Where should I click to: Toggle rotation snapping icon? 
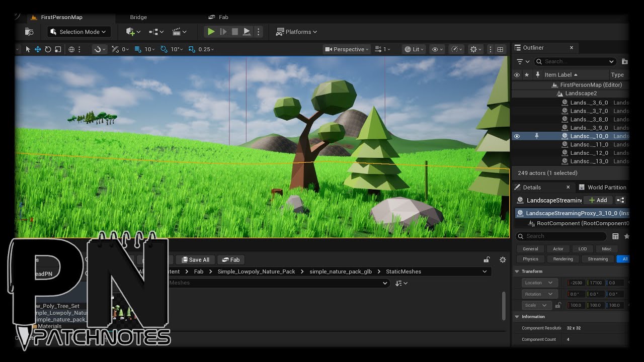[x=164, y=49]
